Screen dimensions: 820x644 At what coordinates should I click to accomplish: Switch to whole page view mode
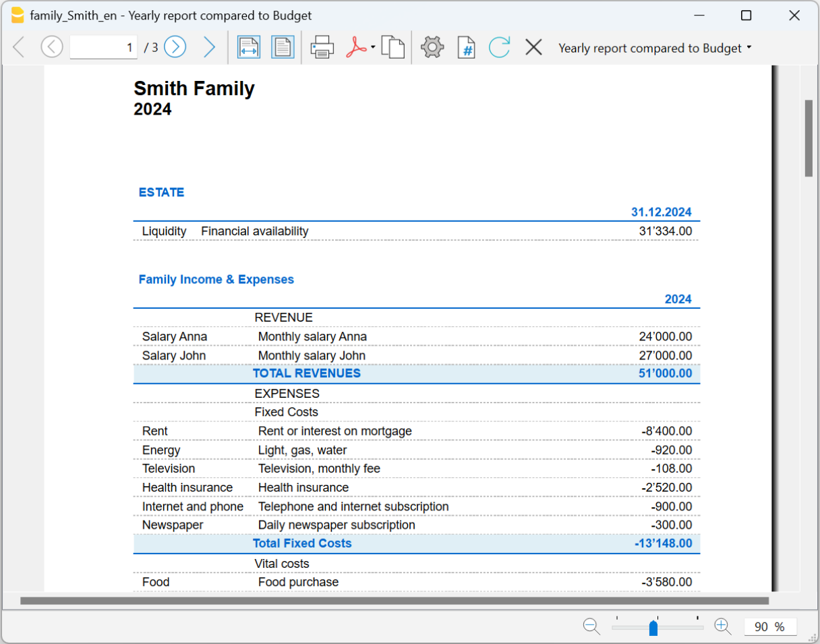pos(283,47)
